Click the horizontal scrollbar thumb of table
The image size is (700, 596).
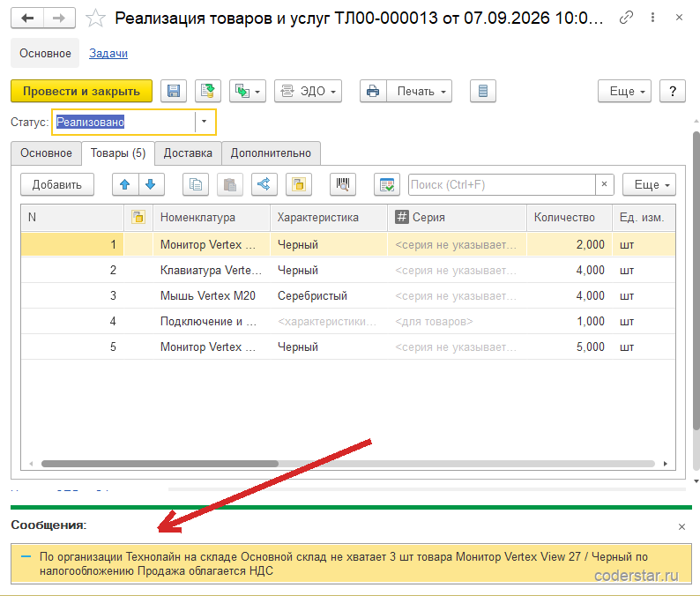160,464
